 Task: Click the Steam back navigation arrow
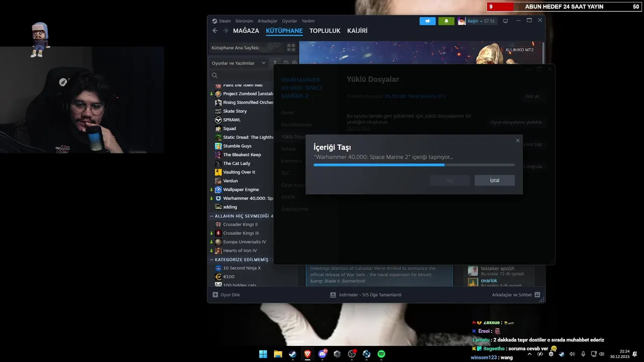[x=215, y=31]
